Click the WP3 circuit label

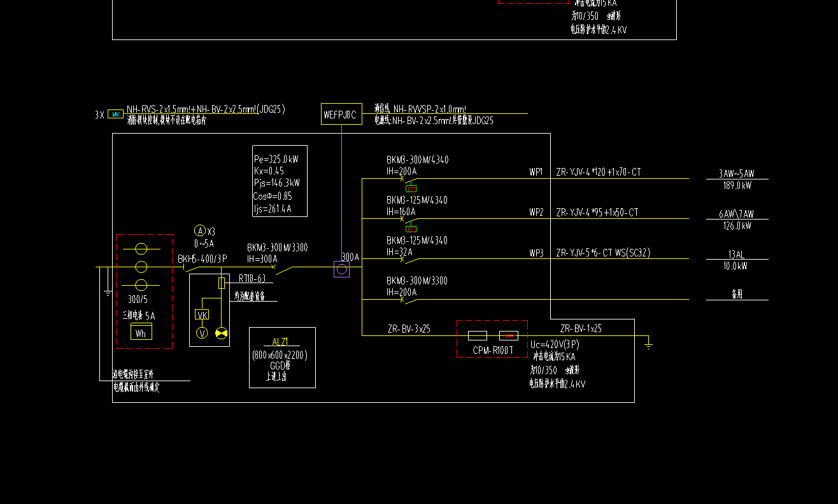click(536, 253)
